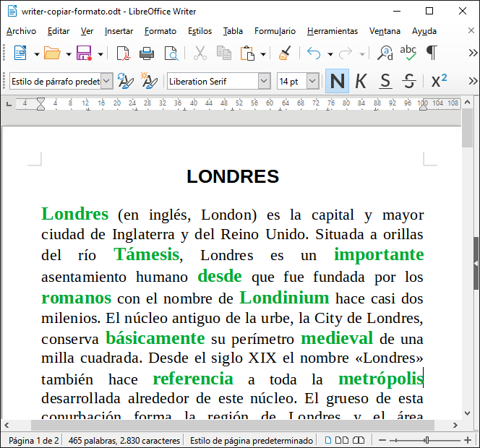480x448 pixels.
Task: Click the vertical scrollbar down arrow
Action: point(468,413)
